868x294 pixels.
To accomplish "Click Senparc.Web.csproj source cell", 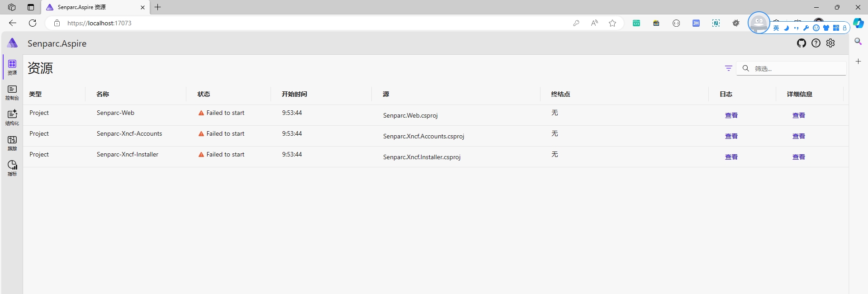I will point(410,116).
